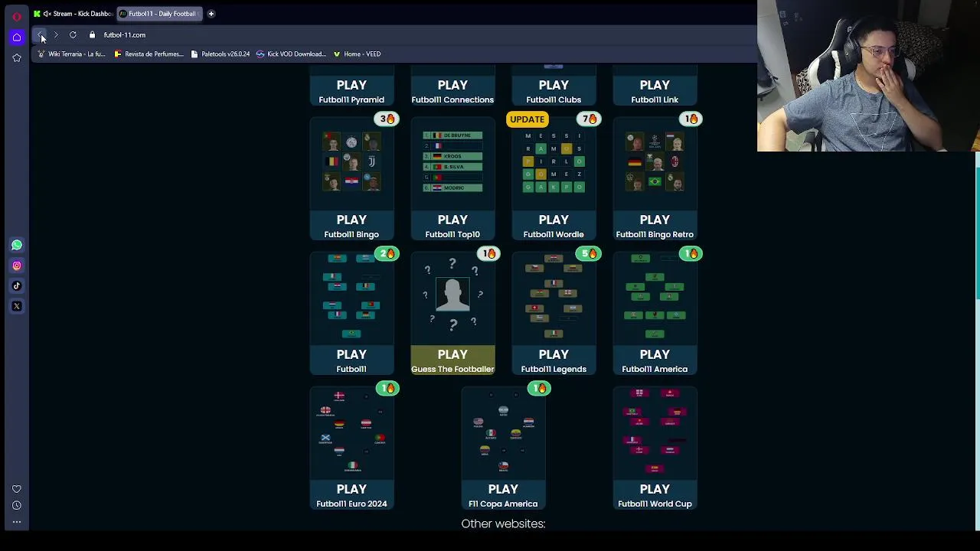Open a new tab with plus button

[211, 13]
